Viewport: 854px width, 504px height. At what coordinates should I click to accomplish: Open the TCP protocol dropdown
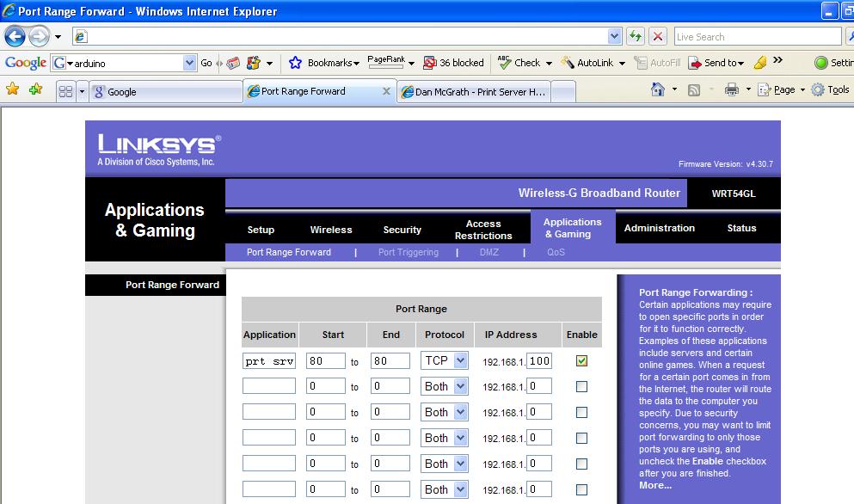444,360
